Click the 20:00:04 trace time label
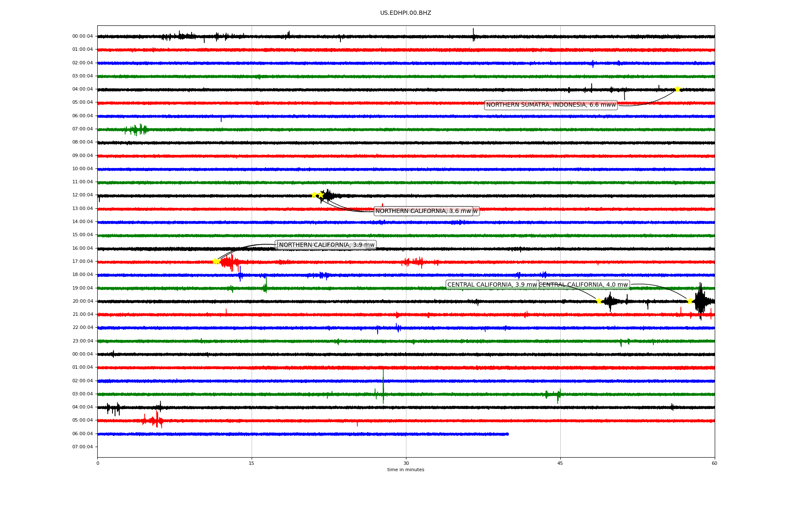 click(82, 301)
